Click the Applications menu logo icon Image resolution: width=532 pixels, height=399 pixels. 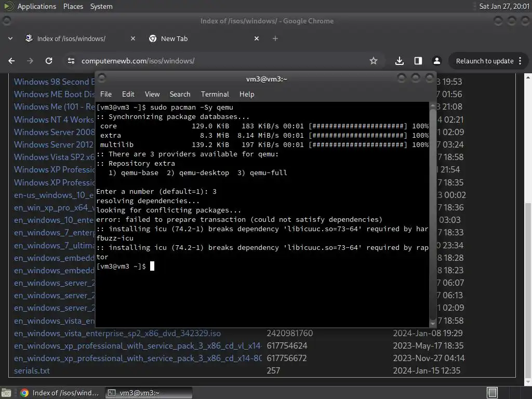9,6
